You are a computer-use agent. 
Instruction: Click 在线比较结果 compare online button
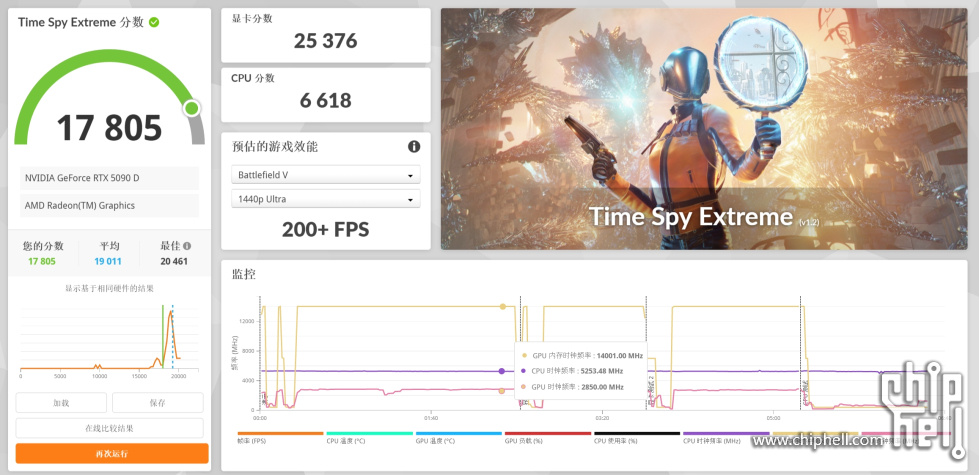pyautogui.click(x=109, y=428)
